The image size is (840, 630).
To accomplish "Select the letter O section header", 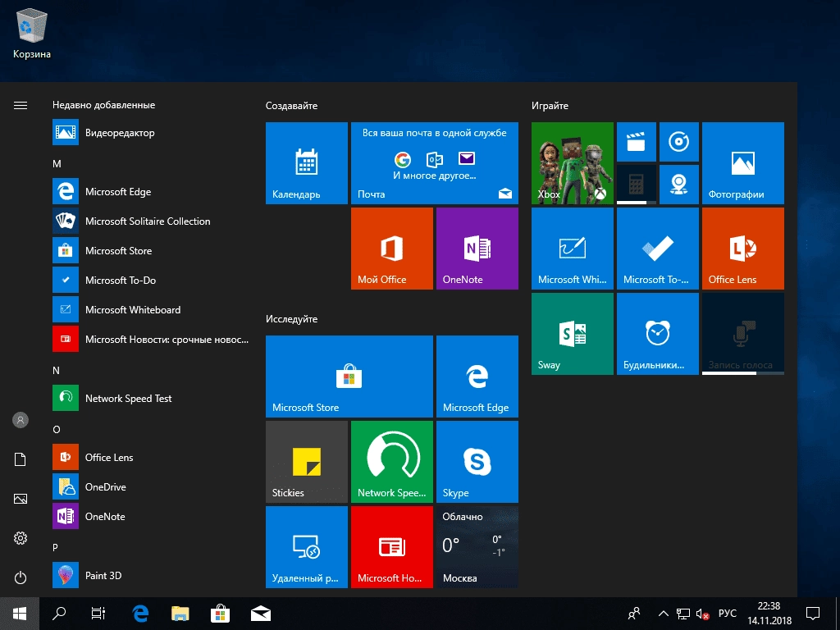I will 57,430.
